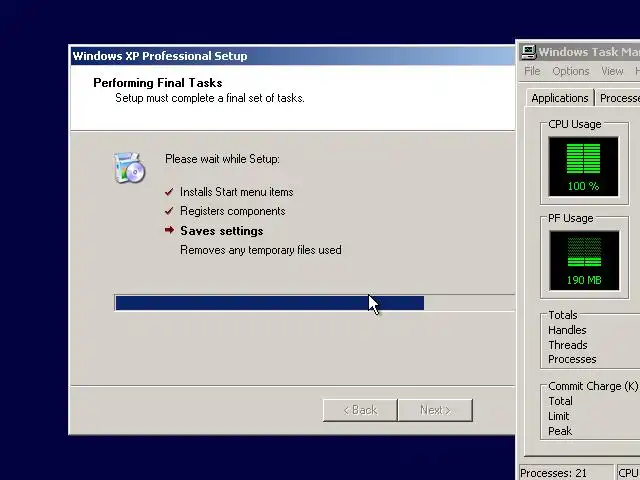
Task: Click the Handles label under Totals
Action: tap(567, 330)
